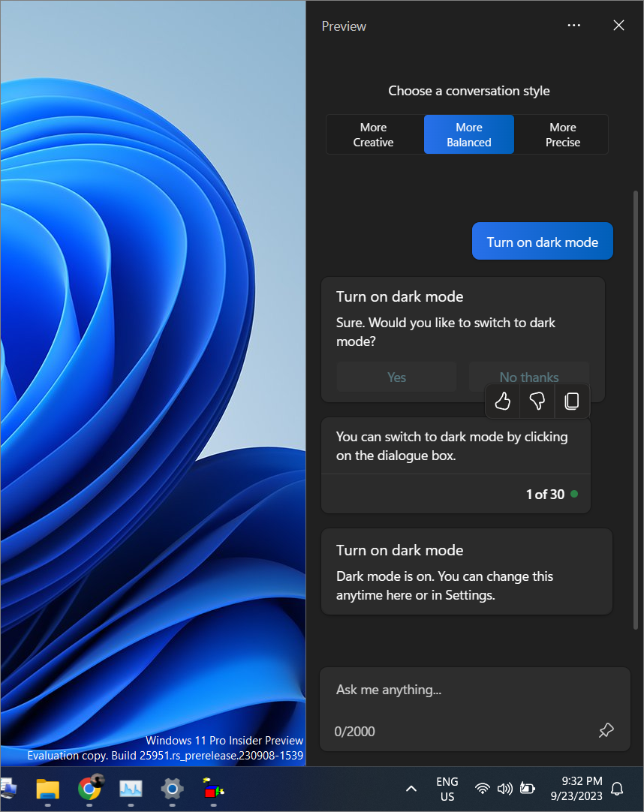Open File Explorer from the taskbar
Image resolution: width=644 pixels, height=812 pixels.
pyautogui.click(x=48, y=790)
